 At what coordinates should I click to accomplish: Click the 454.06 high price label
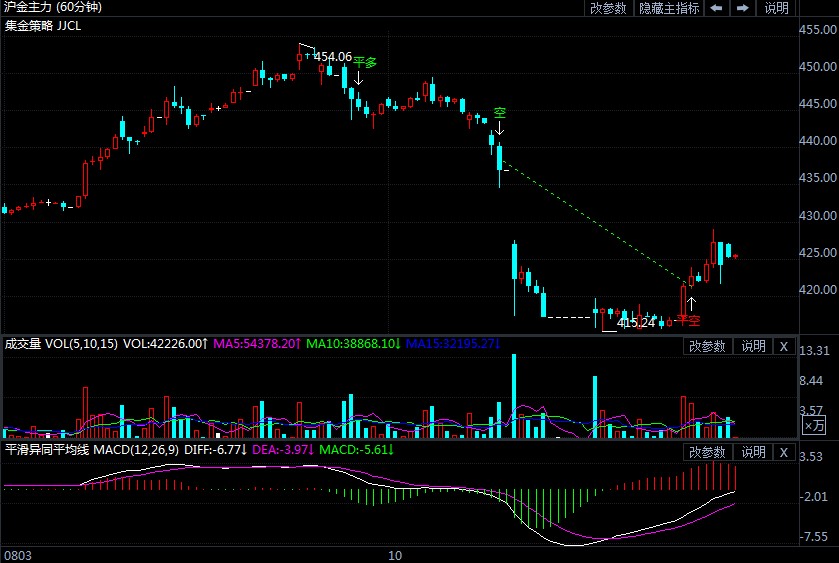point(333,57)
